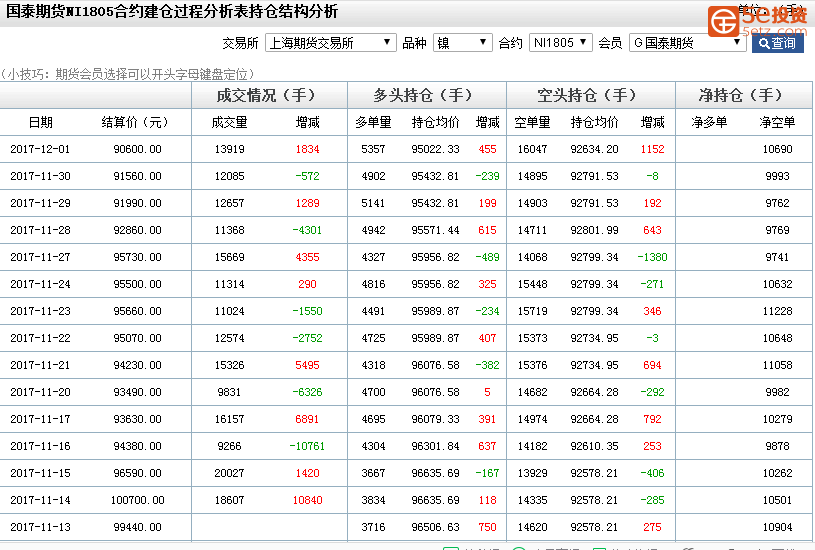815x550 pixels.
Task: Click volume value 18607
Action: coord(229,501)
